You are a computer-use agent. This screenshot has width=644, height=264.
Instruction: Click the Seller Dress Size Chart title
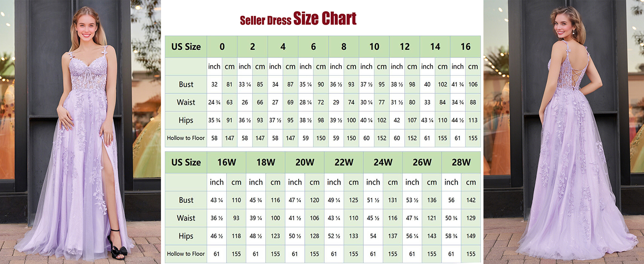(298, 19)
